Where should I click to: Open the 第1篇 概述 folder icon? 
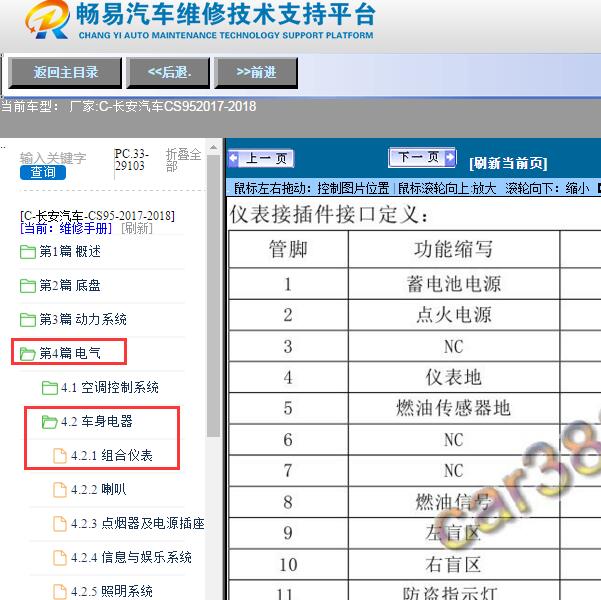(28, 252)
